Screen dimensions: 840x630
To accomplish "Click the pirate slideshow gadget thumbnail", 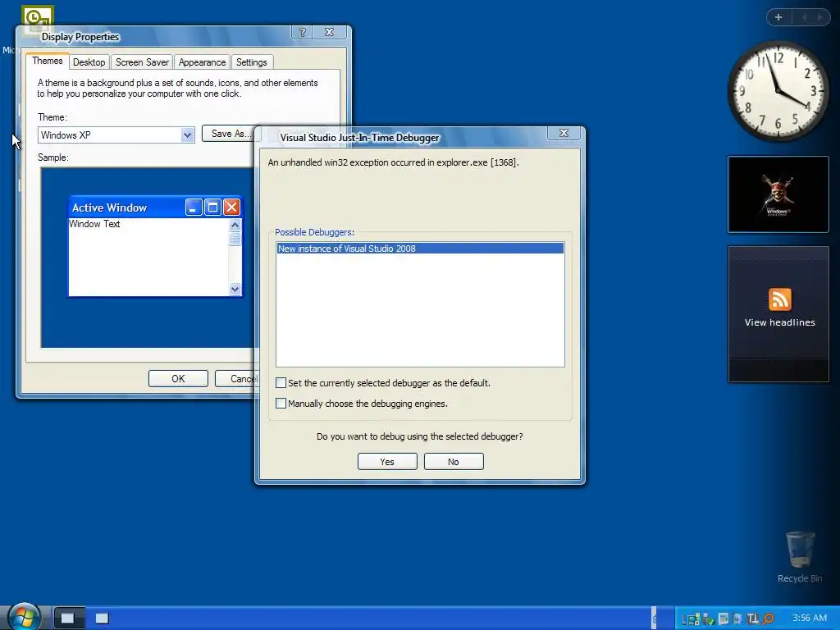I will point(778,194).
